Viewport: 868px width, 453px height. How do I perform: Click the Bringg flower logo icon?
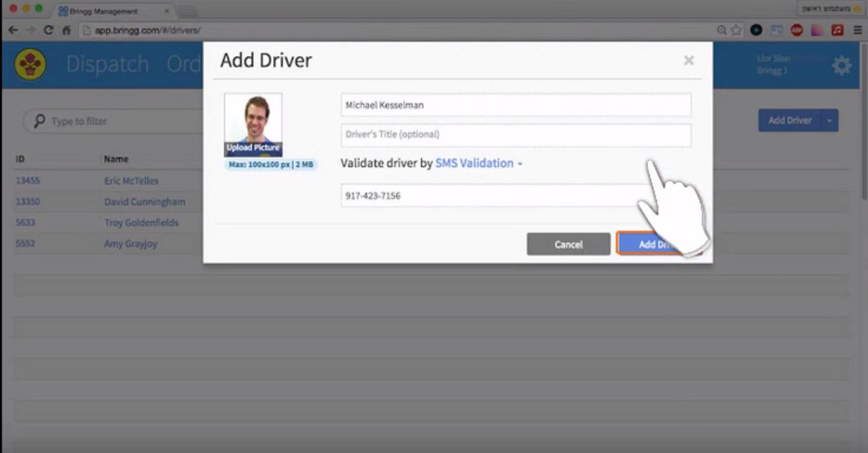[x=30, y=65]
